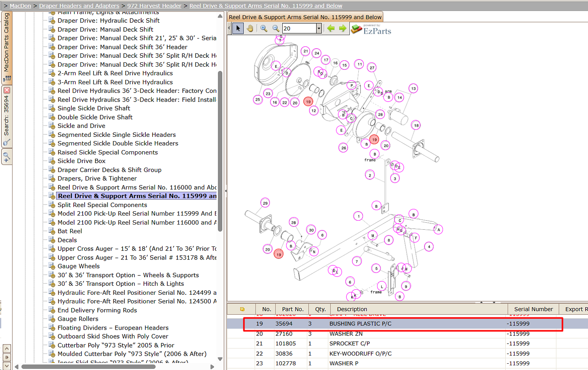Open Drapers, Drive & Tightener in tree
This screenshot has height=370, width=588.
(x=97, y=178)
